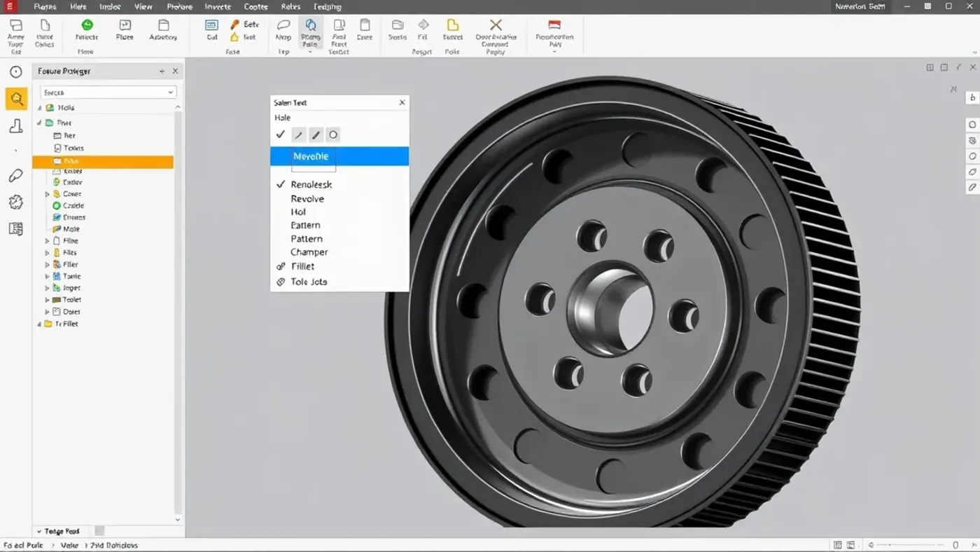Select the lasso-shaped ribbon tool
Screen dimensions: 980x552
(283, 25)
